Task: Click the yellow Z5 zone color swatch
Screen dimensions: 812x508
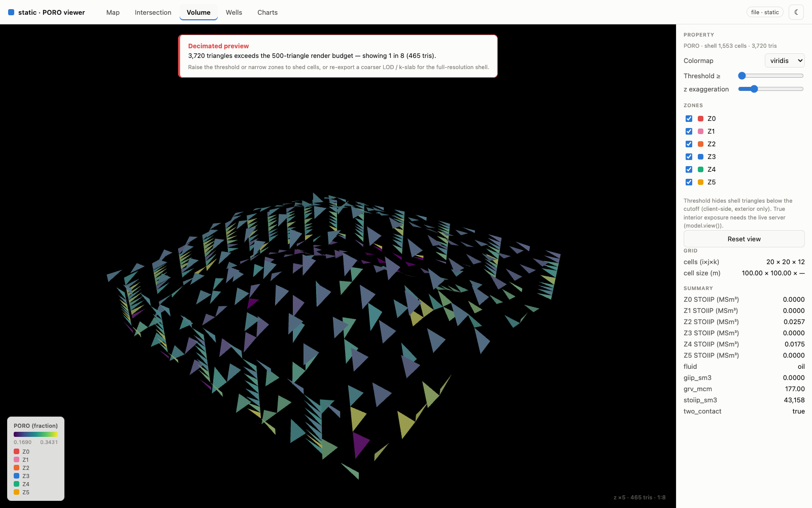Action: (700, 182)
